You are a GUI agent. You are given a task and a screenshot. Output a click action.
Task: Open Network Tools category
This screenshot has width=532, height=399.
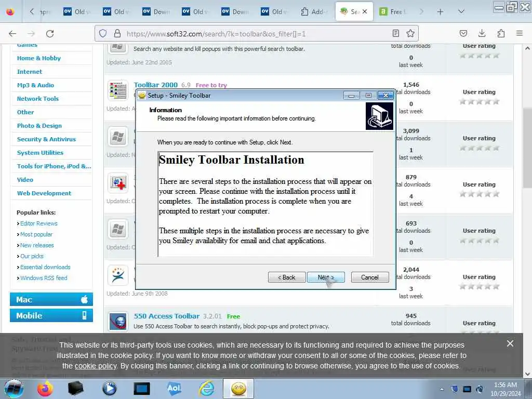[x=37, y=99]
